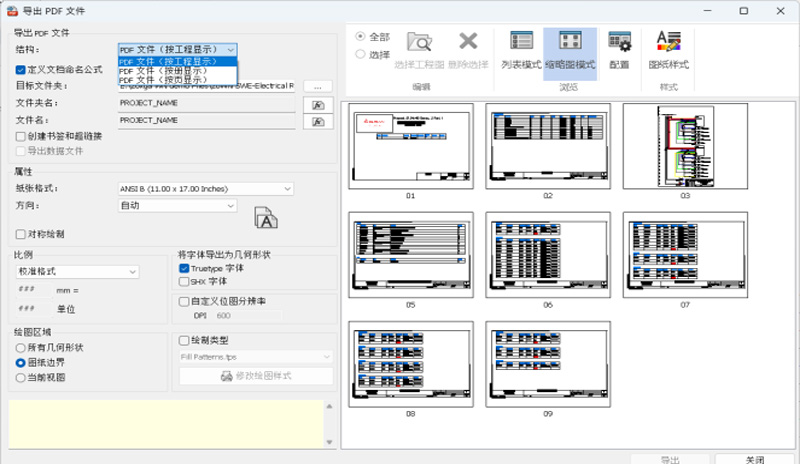Click the 文件名 PROJECT_NAME input field
Viewport: 800px width, 464px height.
[205, 120]
